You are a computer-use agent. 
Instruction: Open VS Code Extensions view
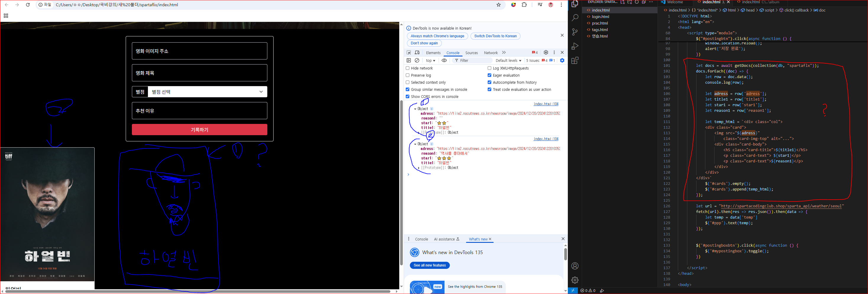point(575,60)
